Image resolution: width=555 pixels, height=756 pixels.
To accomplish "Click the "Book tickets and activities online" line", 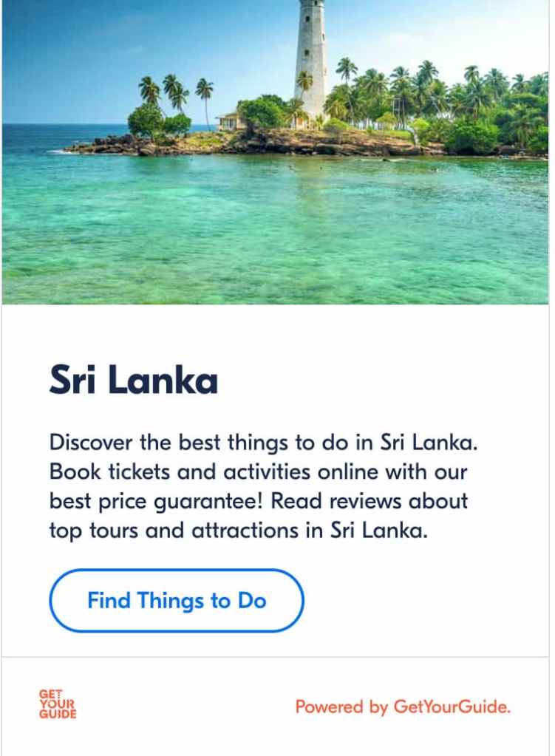I will [x=258, y=471].
